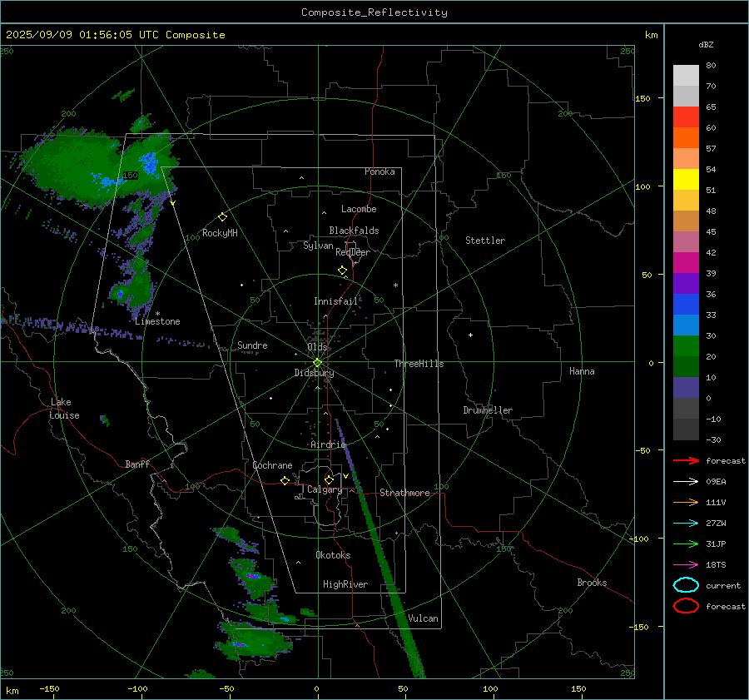Click the magenta 18TS arrow icon
Viewport: 749px width, 700px height.
click(x=686, y=565)
